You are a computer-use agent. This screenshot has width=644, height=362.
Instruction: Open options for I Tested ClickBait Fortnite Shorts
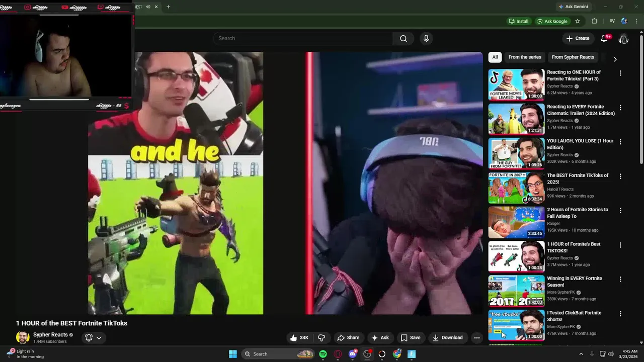[620, 314]
